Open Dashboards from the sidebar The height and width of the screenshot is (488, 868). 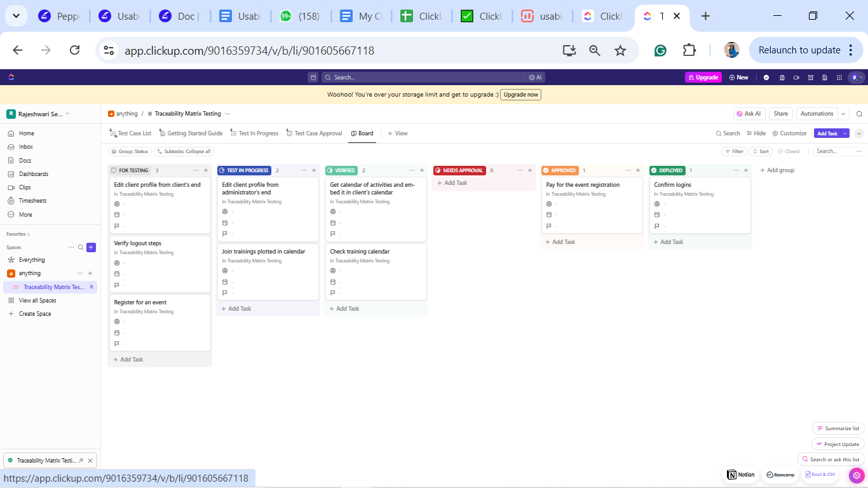coord(33,174)
